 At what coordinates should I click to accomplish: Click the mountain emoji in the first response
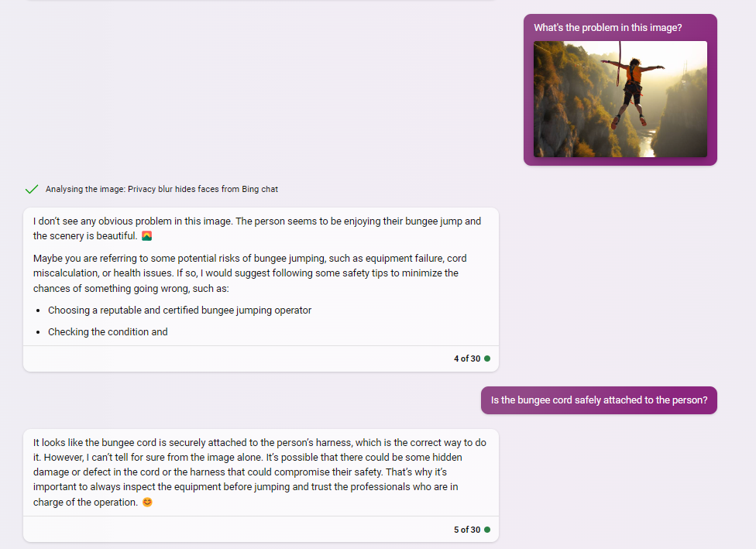coord(146,235)
